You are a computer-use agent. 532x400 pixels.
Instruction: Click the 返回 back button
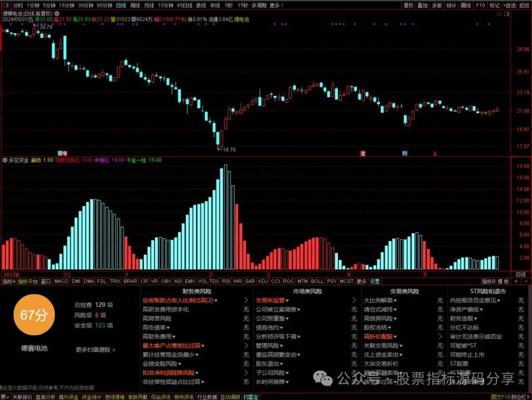click(x=524, y=5)
